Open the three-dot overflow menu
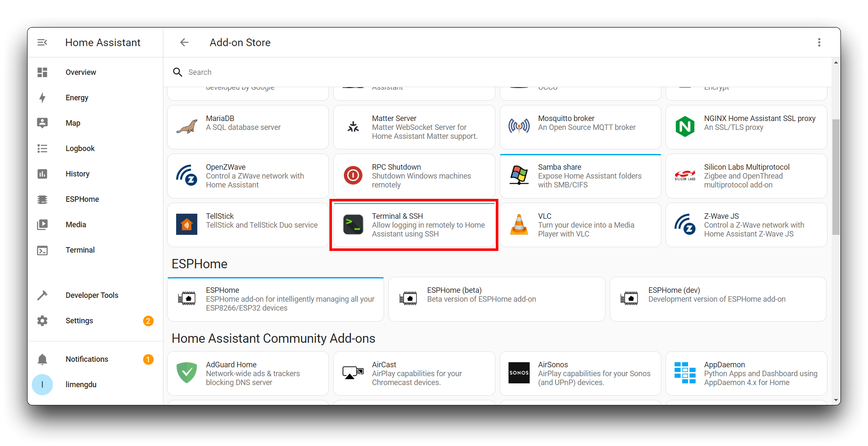Viewport: 868px width, 446px height. coord(819,42)
